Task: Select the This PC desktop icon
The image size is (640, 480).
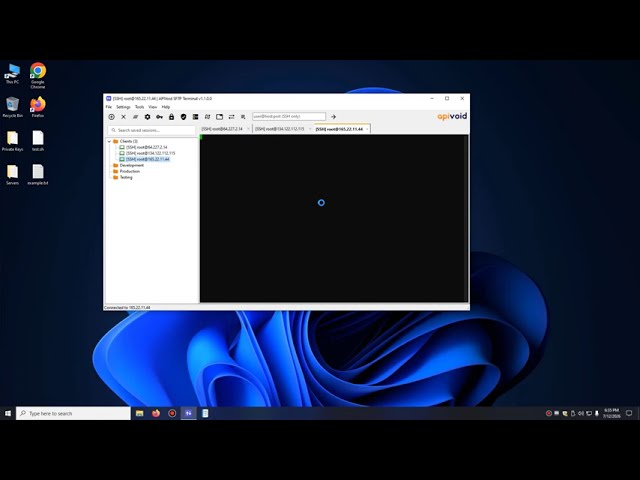Action: tap(12, 73)
